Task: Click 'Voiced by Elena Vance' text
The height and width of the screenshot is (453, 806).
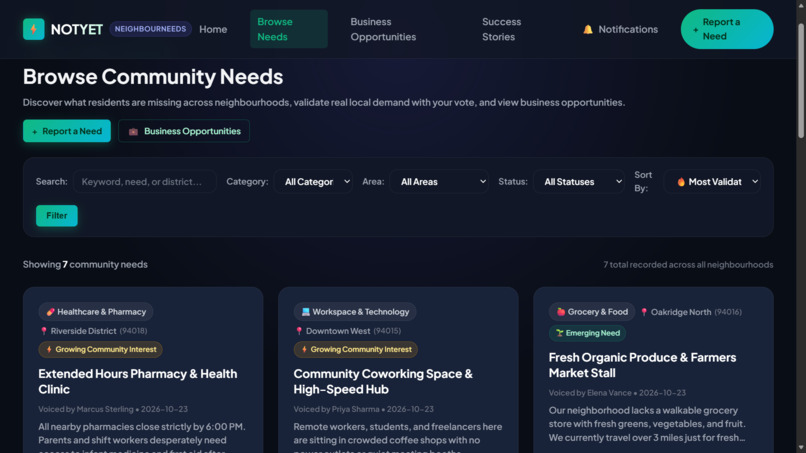Action: pos(590,393)
